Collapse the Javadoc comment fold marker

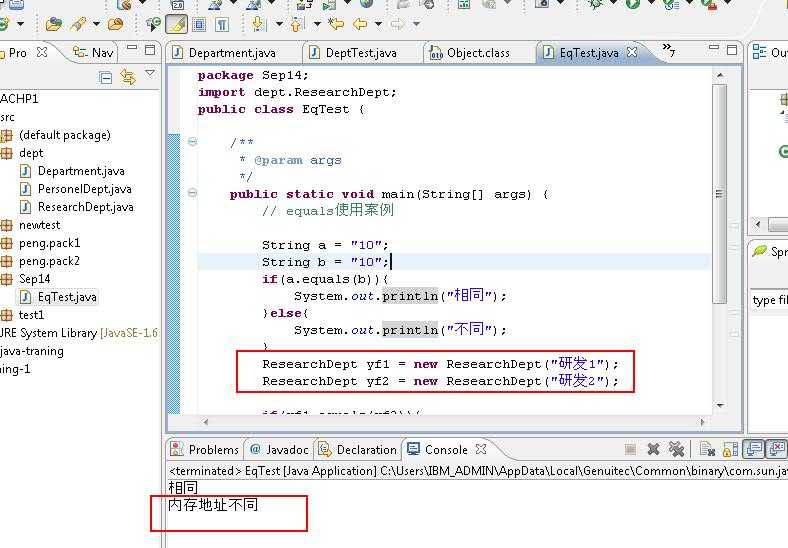pos(192,142)
